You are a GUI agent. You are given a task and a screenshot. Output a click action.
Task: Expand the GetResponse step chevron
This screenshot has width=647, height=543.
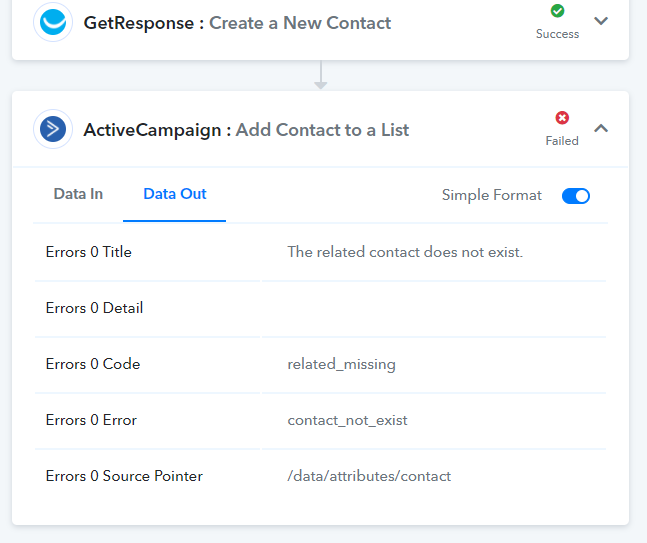point(601,21)
